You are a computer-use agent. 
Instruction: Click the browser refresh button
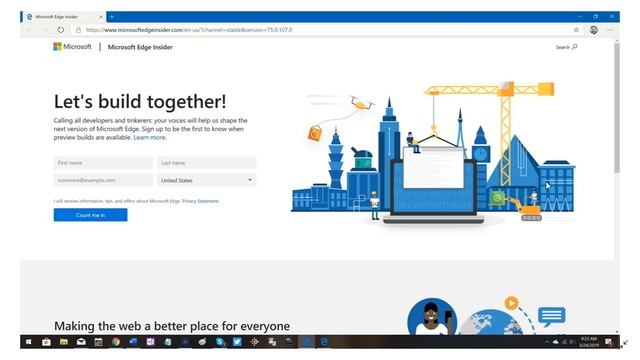click(x=61, y=30)
